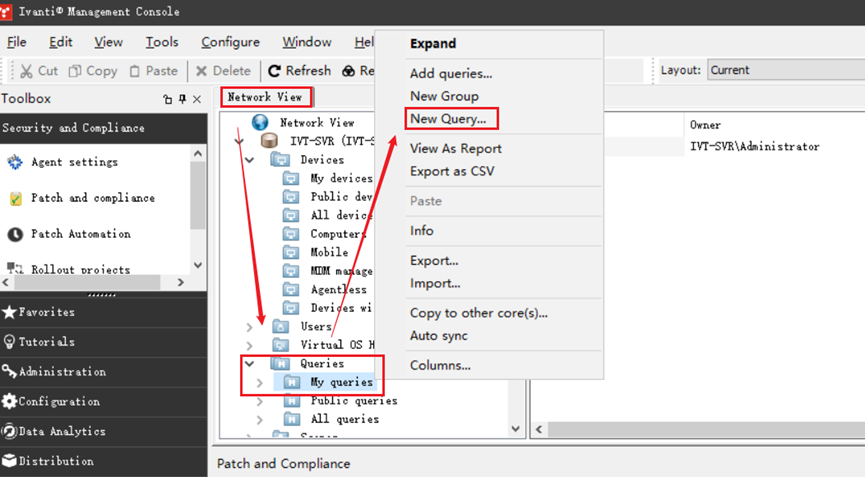Viewport: 865px width, 477px height.
Task: Open the Administration toolbox section
Action: click(x=61, y=372)
